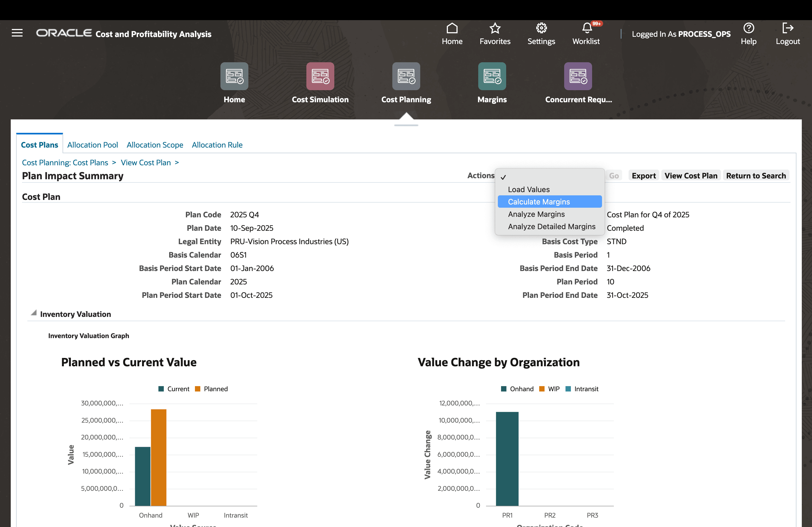
Task: Click the Planned orange legend swatch
Action: tap(198, 389)
